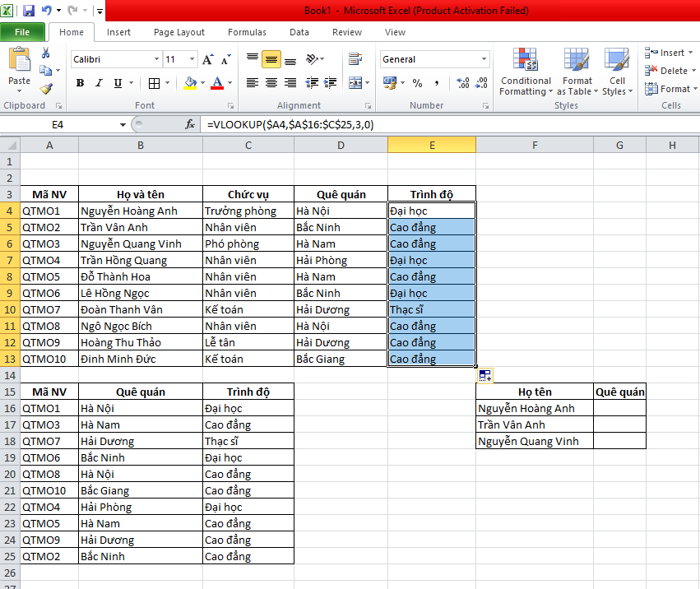Decrease font size with Shrink Font icon
The height and width of the screenshot is (589, 700).
pos(226,59)
